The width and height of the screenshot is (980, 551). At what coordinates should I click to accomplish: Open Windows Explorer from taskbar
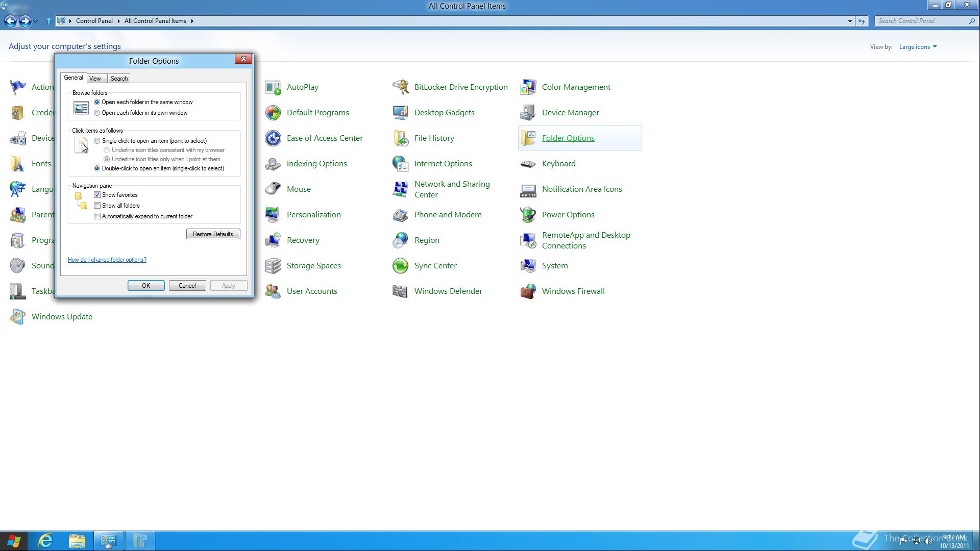77,541
